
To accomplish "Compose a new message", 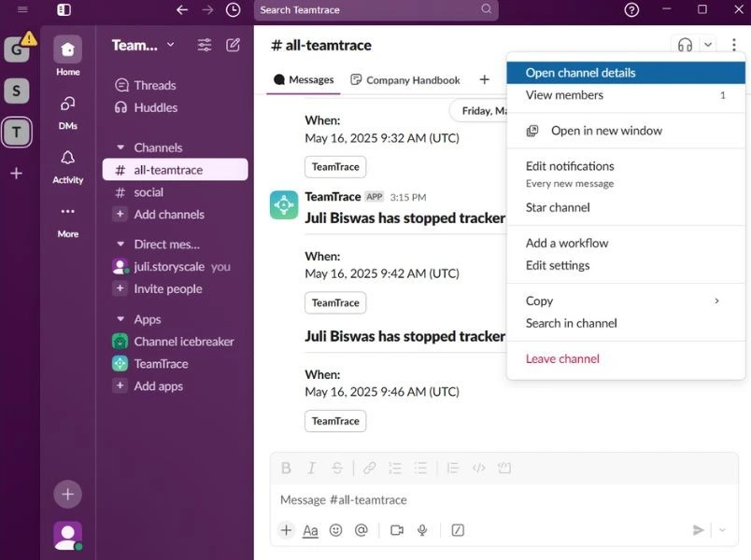I will (233, 45).
